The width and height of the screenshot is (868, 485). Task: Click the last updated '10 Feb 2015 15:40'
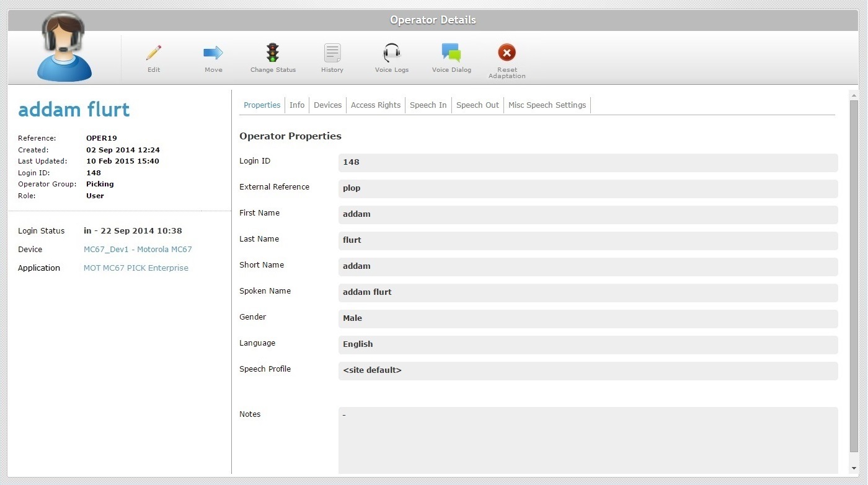pos(123,161)
